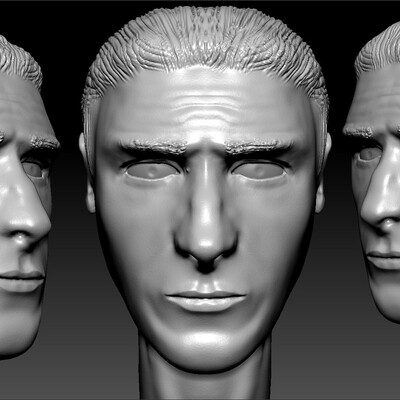Click the ear on center head's left side
Image resolution: width=400 pixels, height=400 pixels.
[87, 173]
